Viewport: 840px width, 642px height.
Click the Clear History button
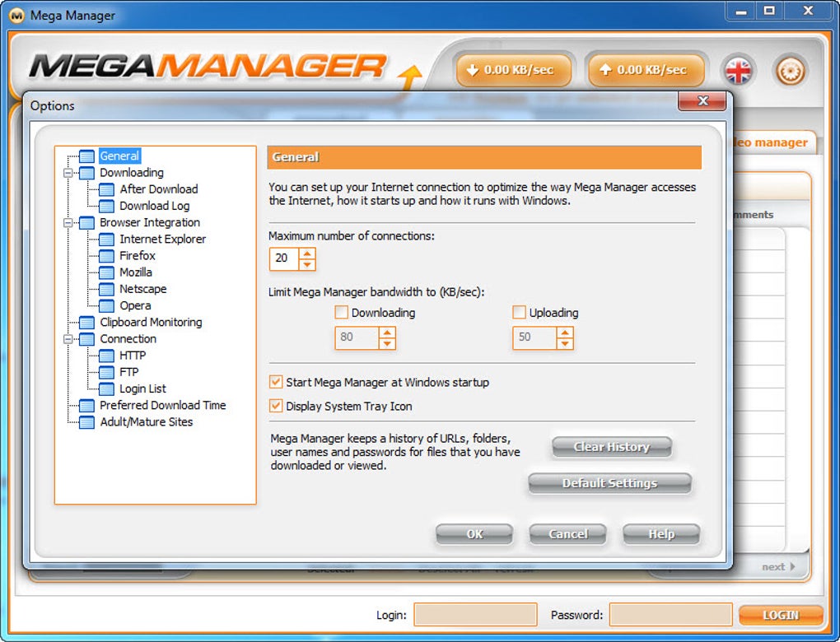(611, 447)
